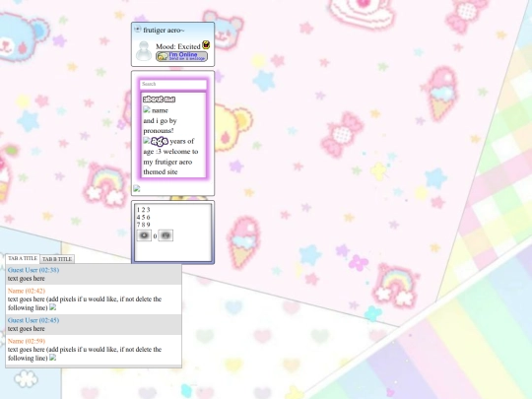Click the about me pixel heading
Viewport: 532px width, 399px height.
tap(159, 100)
